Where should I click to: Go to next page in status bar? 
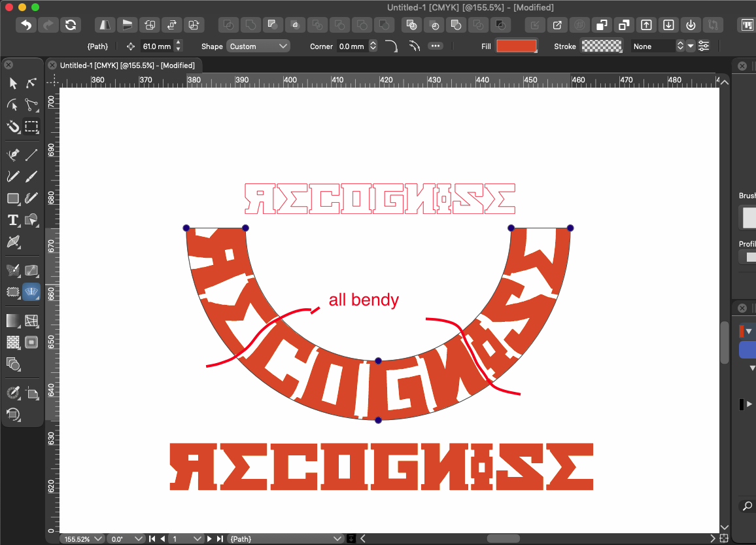pos(211,539)
